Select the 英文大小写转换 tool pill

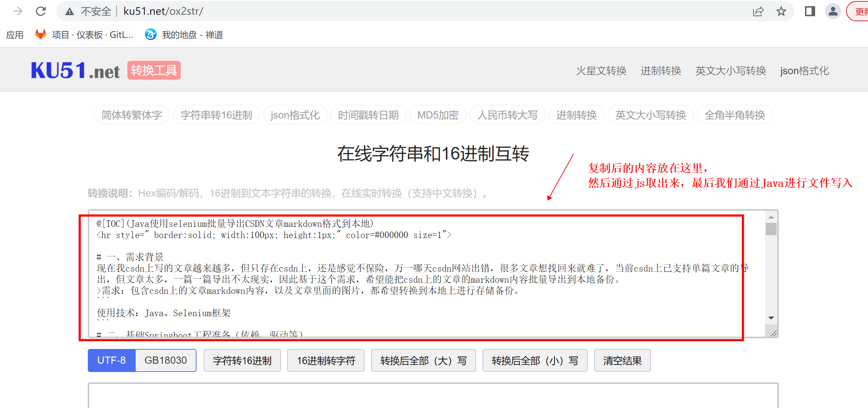[651, 115]
